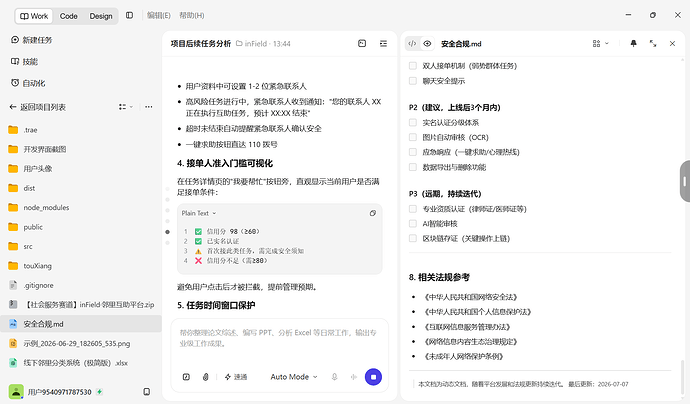Toggle the sidebar panel icon
Viewport: 690px width, 404px height.
129,15
